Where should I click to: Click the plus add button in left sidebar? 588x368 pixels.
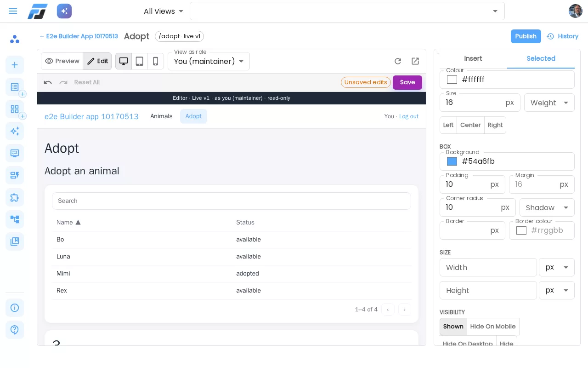click(15, 65)
